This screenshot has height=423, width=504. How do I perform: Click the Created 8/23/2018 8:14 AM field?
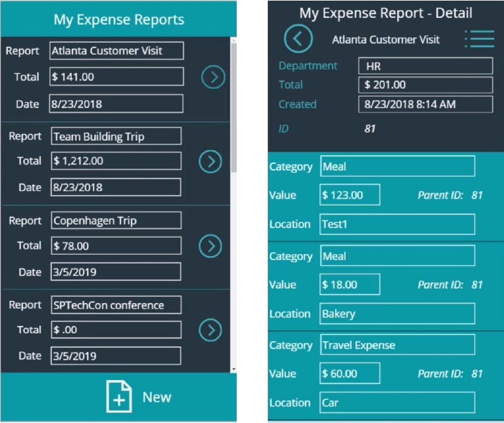pos(426,104)
